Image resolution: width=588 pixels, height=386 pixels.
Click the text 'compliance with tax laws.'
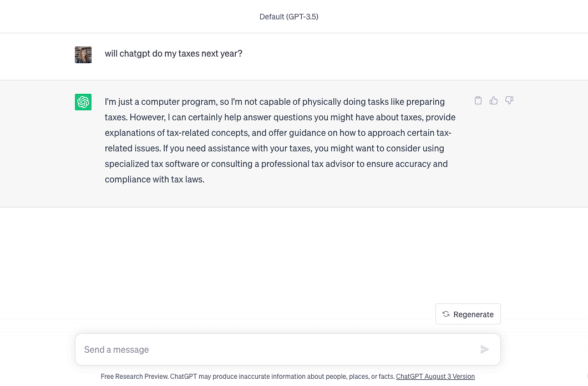point(155,180)
